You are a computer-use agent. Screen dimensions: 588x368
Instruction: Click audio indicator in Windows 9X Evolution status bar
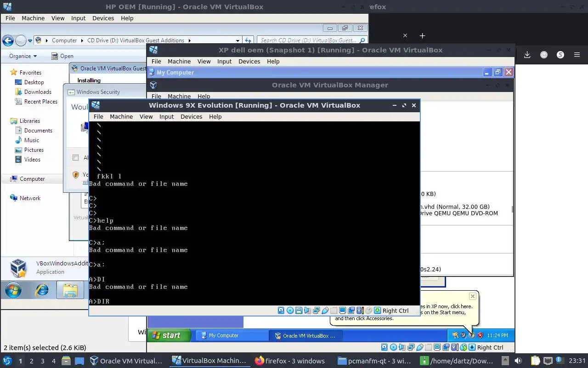point(307,310)
